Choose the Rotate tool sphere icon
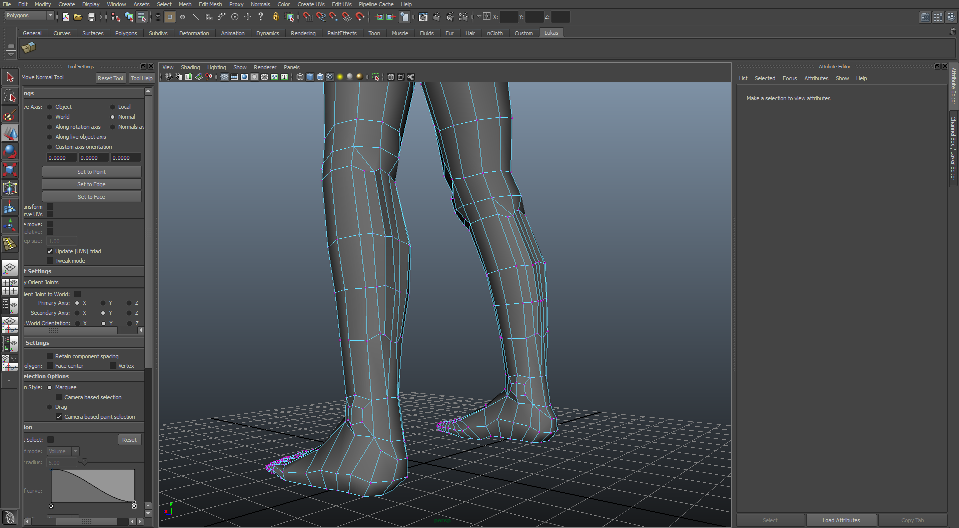 click(x=10, y=151)
